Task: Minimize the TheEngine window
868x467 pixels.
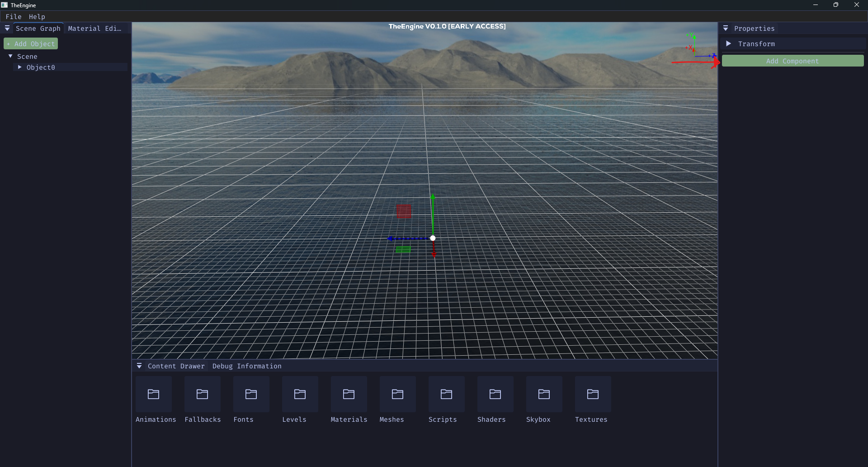Action: click(x=816, y=5)
